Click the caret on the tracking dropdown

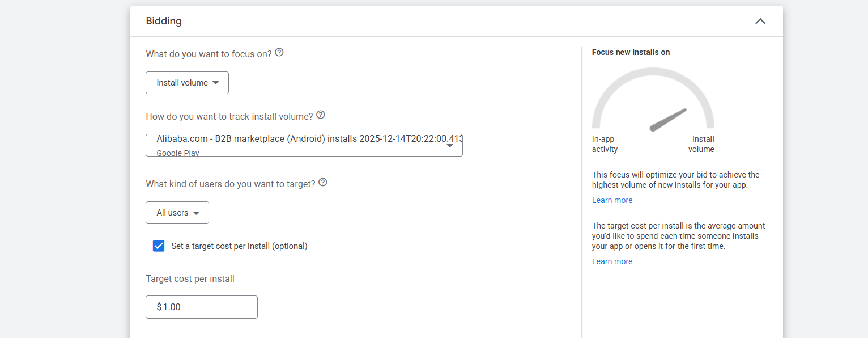click(x=450, y=146)
